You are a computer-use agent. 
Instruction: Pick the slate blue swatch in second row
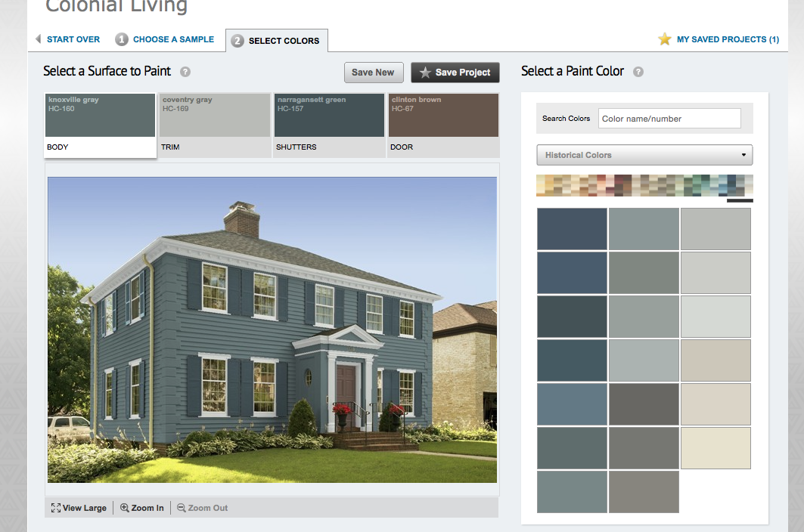click(x=572, y=273)
